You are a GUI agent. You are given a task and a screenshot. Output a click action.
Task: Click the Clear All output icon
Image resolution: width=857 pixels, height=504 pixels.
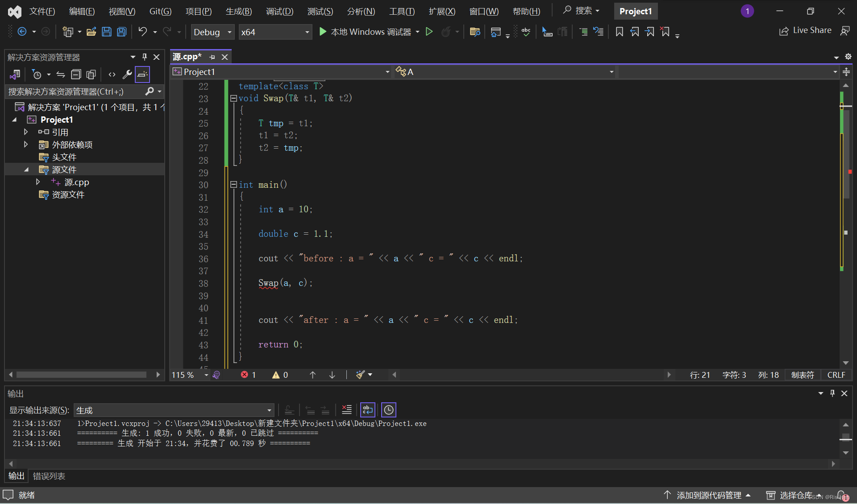tap(346, 409)
